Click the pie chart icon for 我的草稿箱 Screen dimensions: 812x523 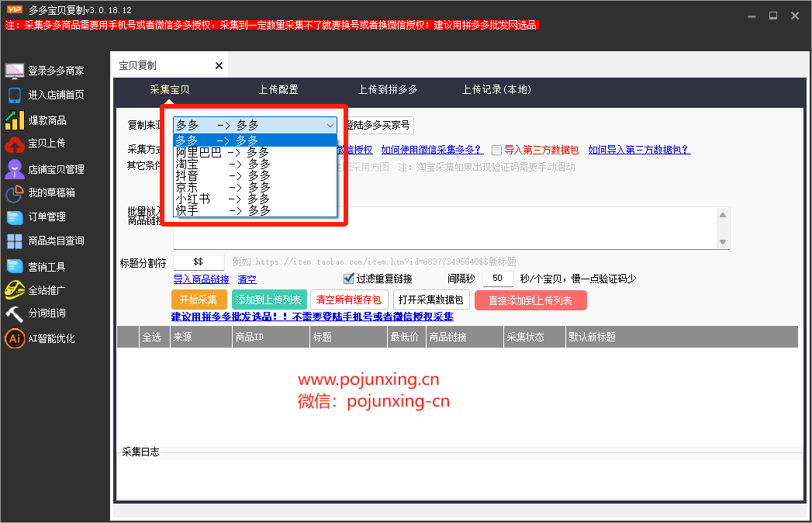click(15, 193)
